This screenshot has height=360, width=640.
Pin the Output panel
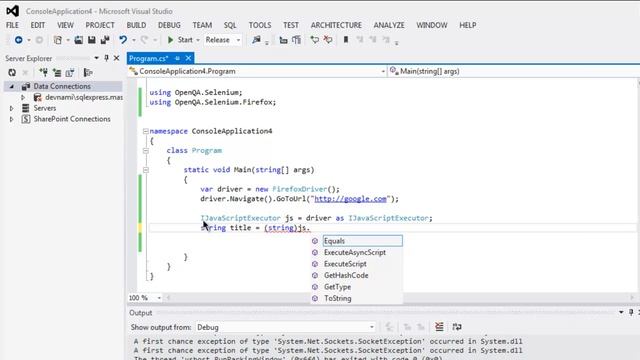pyautogui.click(x=631, y=313)
